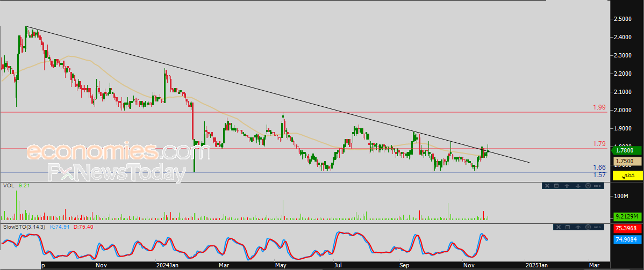Image resolution: width=644 pixels, height=270 pixels.
Task: Maximize the SlowSTO indicator panel
Action: (x=568, y=227)
